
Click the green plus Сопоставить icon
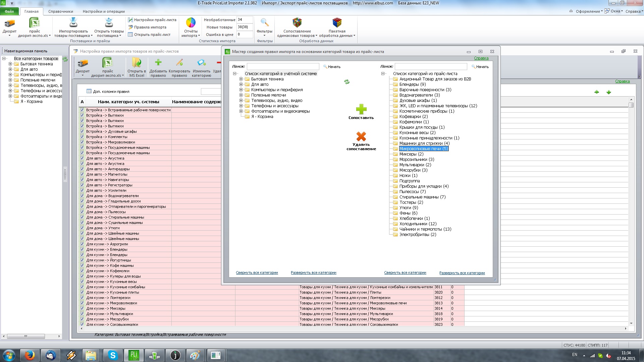pos(361,109)
